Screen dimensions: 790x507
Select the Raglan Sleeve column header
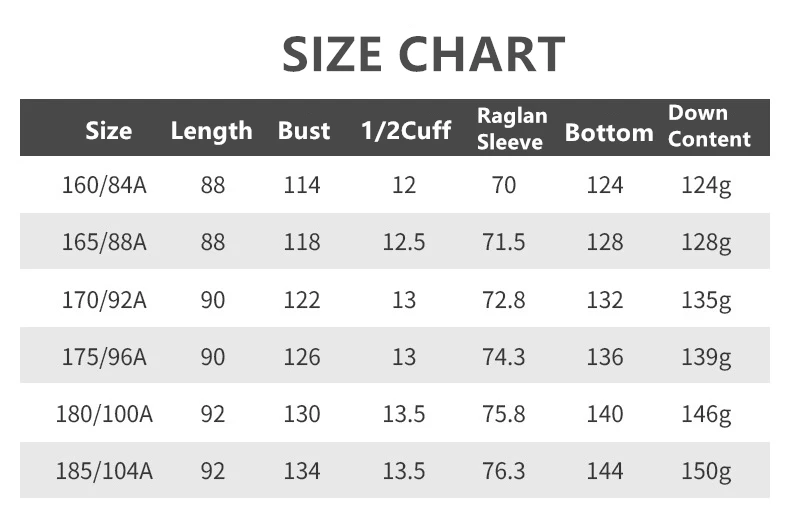coord(510,129)
